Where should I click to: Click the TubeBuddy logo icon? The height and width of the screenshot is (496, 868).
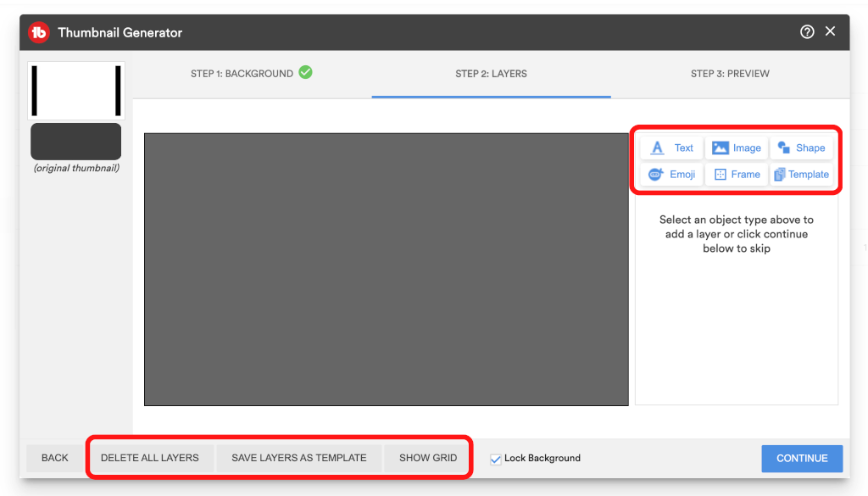point(39,33)
